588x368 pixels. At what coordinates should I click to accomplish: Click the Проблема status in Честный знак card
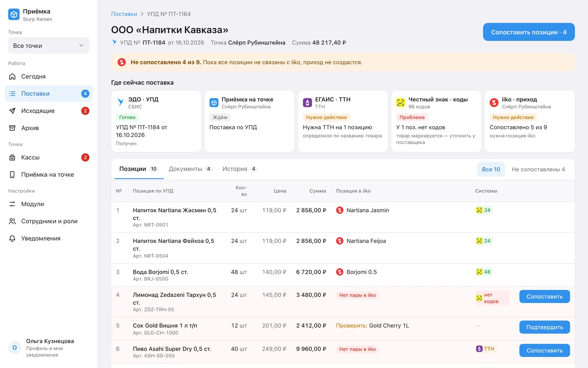click(412, 117)
